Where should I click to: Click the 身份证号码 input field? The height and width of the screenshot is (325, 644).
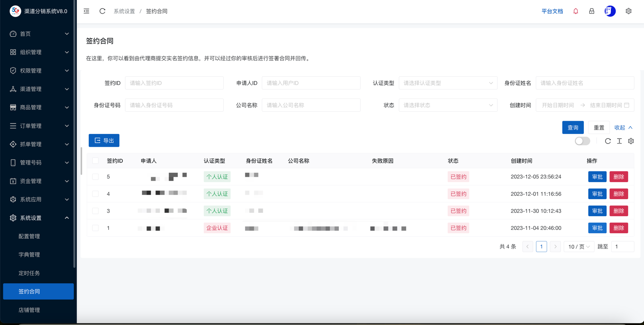(174, 105)
